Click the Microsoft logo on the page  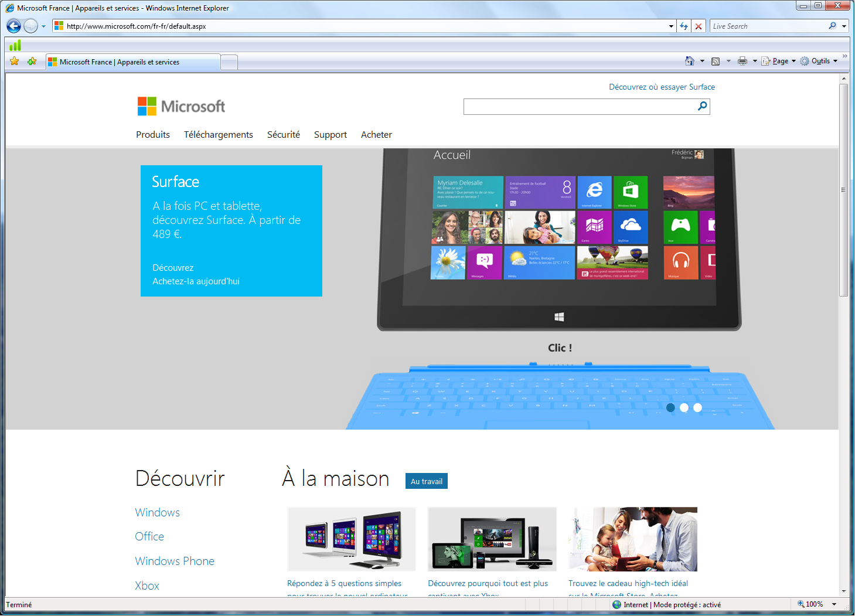[x=181, y=106]
